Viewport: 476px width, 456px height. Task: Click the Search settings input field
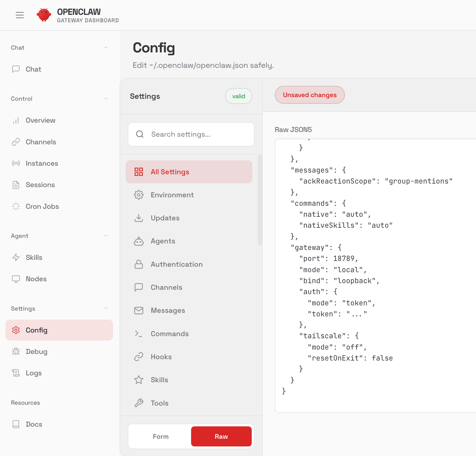[191, 134]
